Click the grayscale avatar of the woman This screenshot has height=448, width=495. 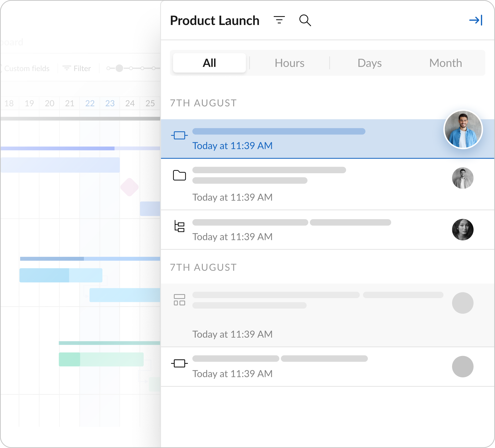click(463, 229)
